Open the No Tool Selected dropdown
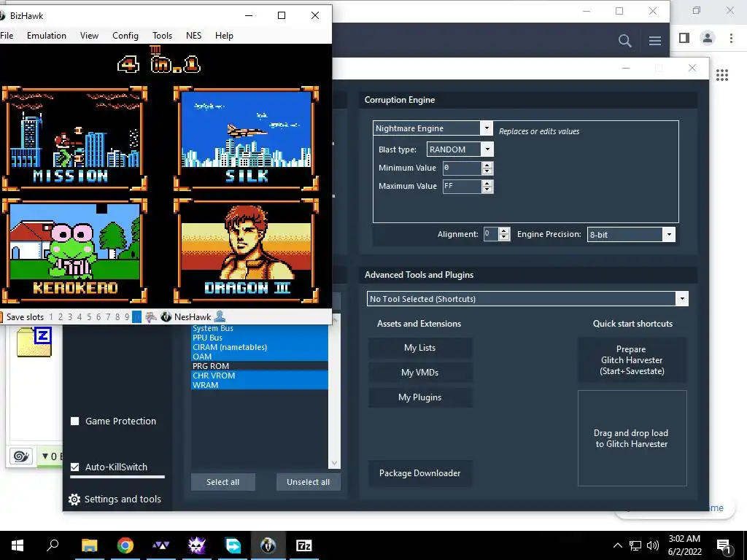Viewport: 747px width, 560px height. [x=682, y=299]
